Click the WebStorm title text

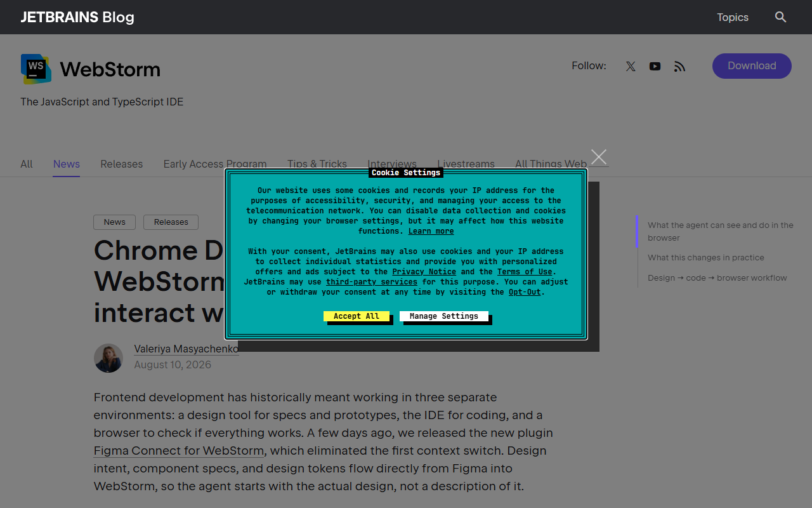point(110,69)
